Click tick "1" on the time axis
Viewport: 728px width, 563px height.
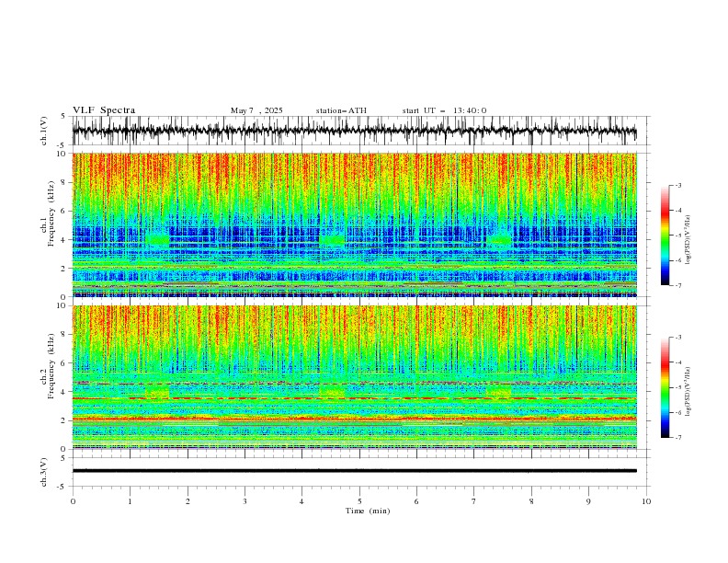point(130,501)
